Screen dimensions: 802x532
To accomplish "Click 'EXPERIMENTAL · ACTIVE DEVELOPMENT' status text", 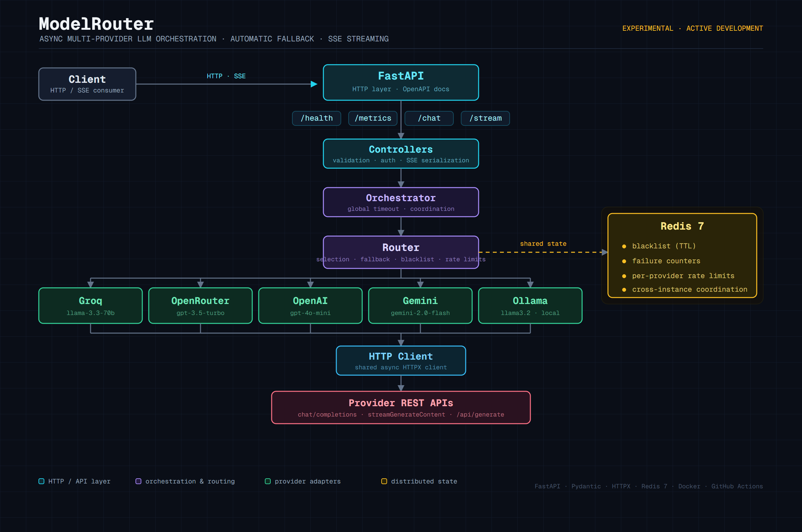I will click(x=692, y=28).
